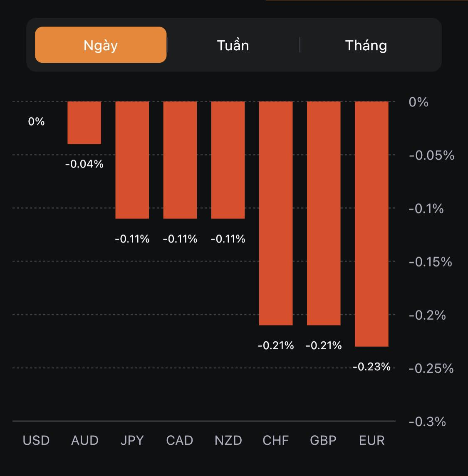Click the JPY currency axis label
The height and width of the screenshot is (476, 468).
click(x=132, y=440)
